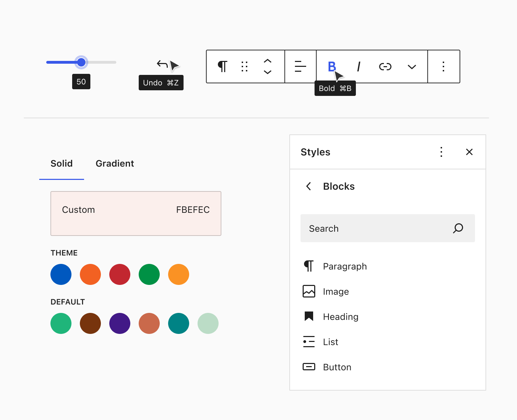Select the hex value FBEFEC
The width and height of the screenshot is (517, 420).
click(193, 210)
